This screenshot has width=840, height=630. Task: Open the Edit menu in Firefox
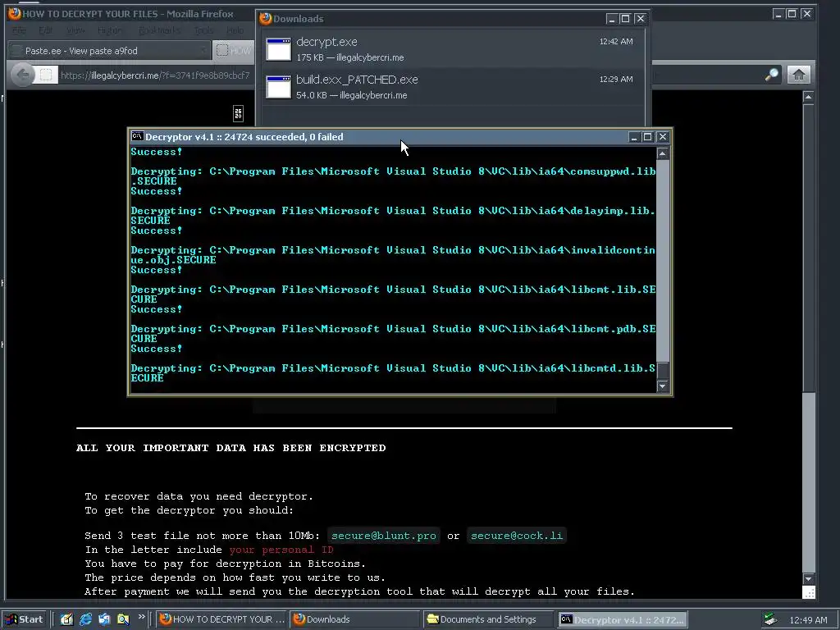coord(46,30)
